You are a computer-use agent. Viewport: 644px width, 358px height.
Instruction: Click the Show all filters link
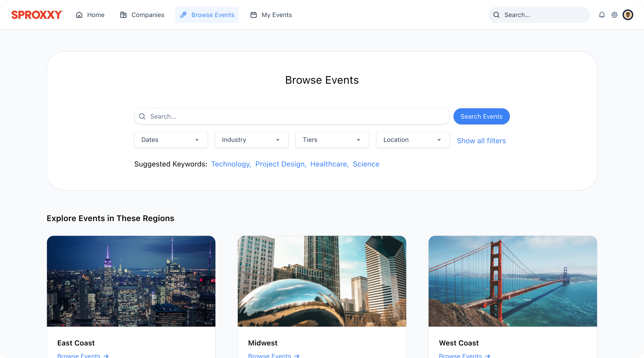pyautogui.click(x=481, y=141)
